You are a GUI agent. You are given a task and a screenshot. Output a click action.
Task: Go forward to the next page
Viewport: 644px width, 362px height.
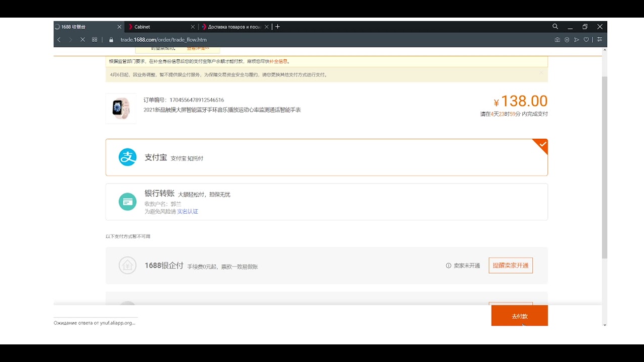pos(70,40)
